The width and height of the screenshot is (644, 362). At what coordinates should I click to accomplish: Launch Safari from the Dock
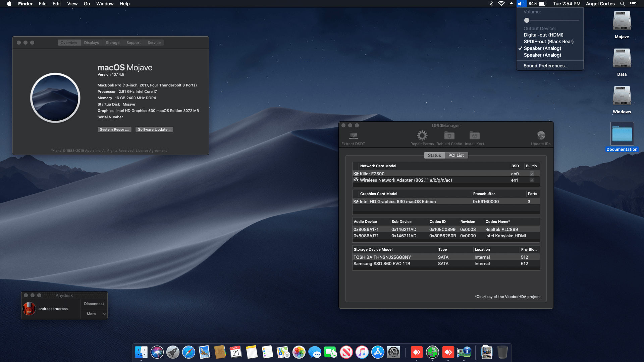pyautogui.click(x=189, y=352)
